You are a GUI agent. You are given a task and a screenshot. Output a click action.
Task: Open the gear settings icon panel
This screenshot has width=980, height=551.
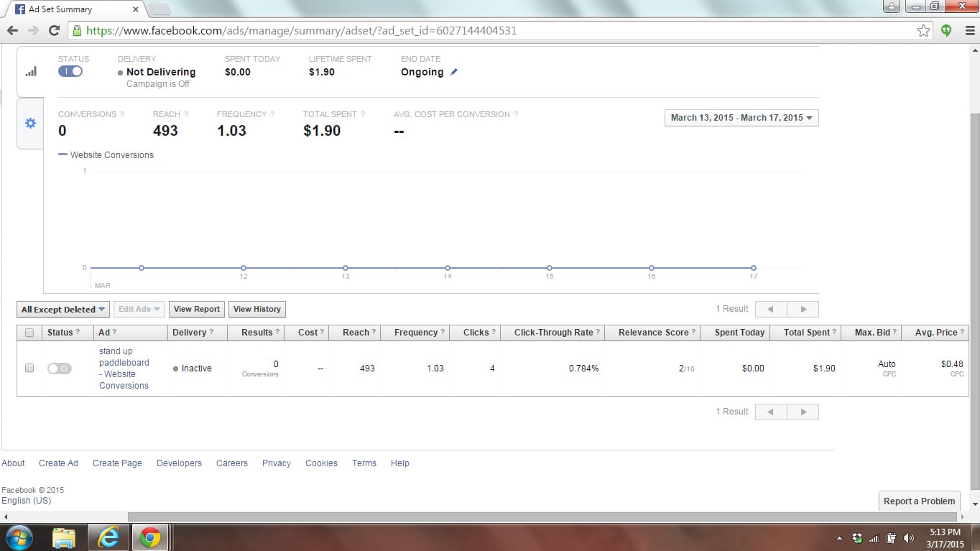(x=30, y=124)
